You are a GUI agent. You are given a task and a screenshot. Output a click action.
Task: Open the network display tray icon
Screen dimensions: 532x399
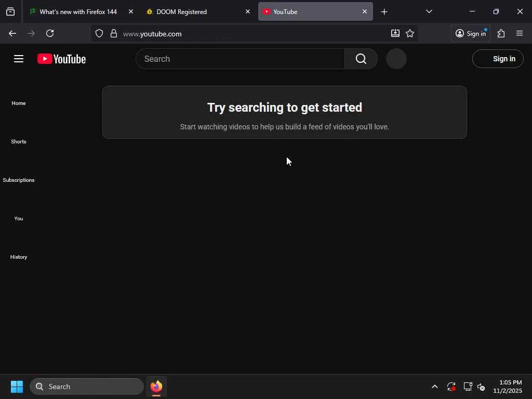click(x=468, y=387)
